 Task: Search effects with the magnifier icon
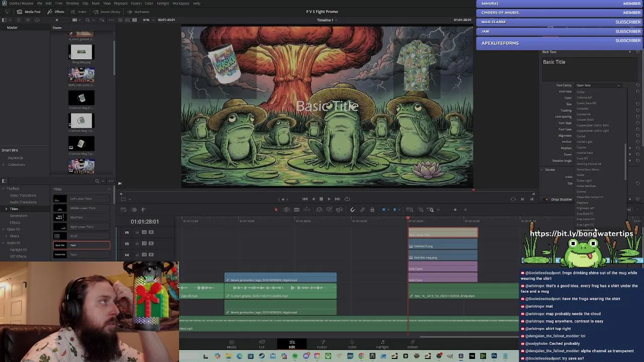pyautogui.click(x=97, y=182)
